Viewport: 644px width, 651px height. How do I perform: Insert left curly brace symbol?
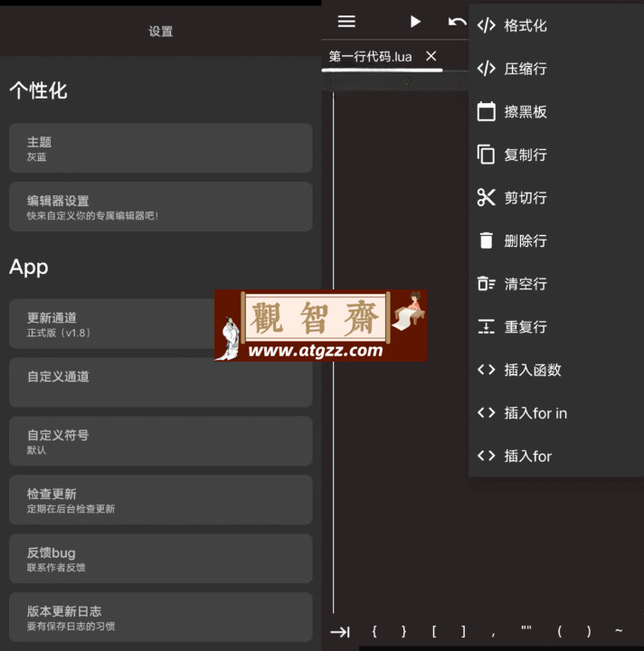[374, 631]
